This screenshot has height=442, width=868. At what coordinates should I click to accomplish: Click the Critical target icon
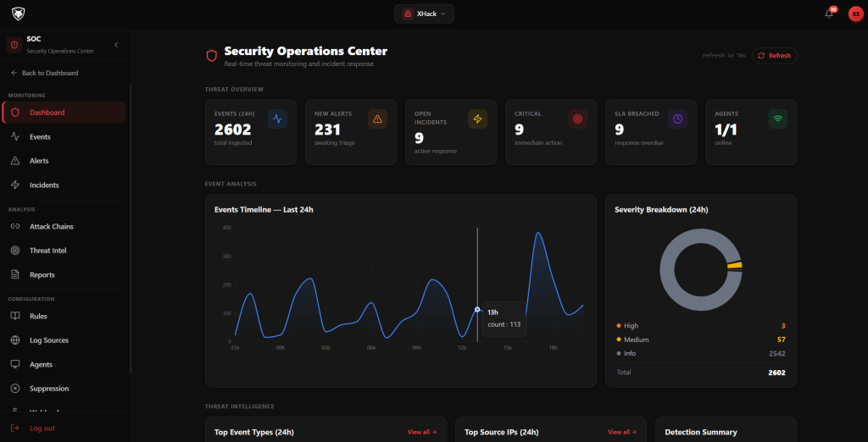tap(577, 119)
